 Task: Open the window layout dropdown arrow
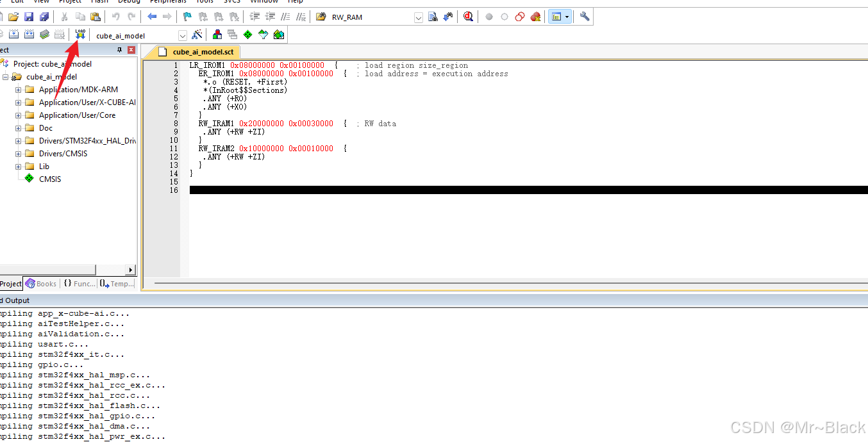click(567, 17)
